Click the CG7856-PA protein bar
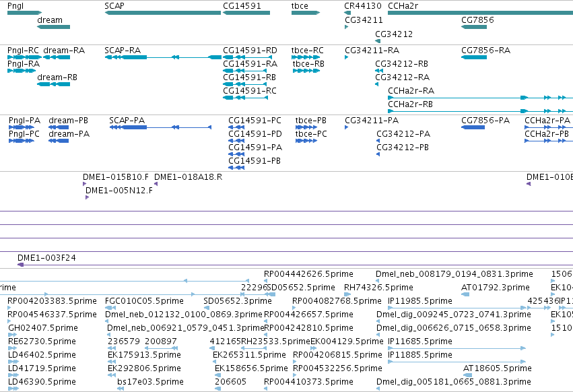573x392 pixels. click(x=473, y=127)
